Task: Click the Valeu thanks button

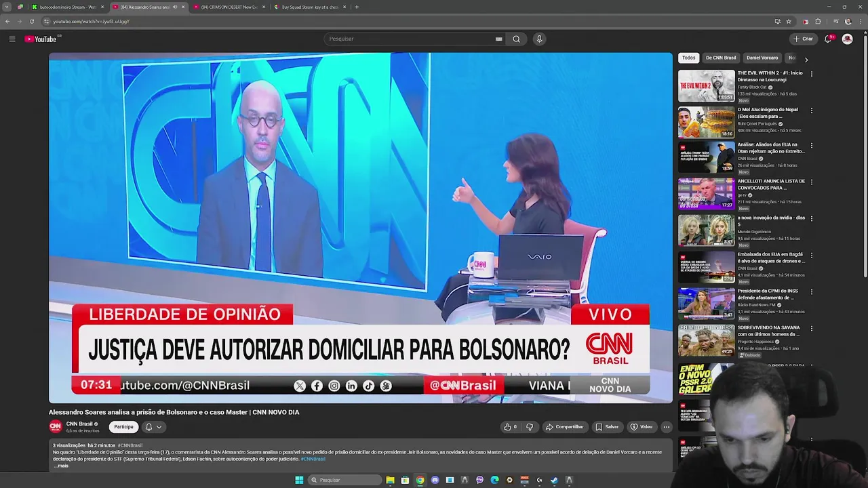Action: [x=641, y=427]
